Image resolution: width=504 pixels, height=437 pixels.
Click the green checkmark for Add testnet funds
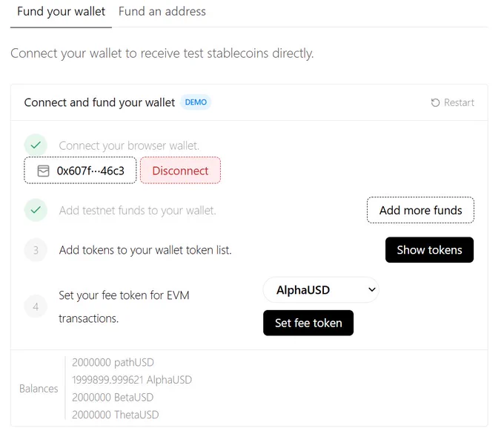36,210
